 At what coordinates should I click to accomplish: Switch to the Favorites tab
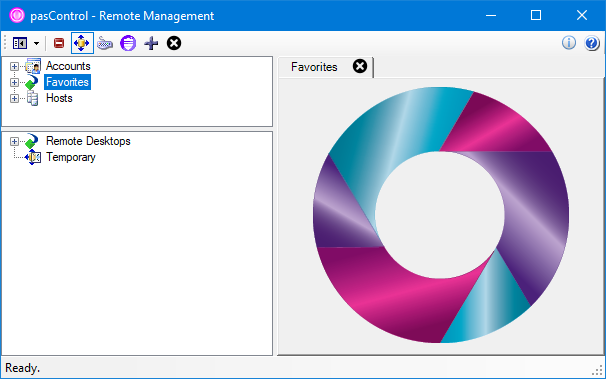(314, 67)
